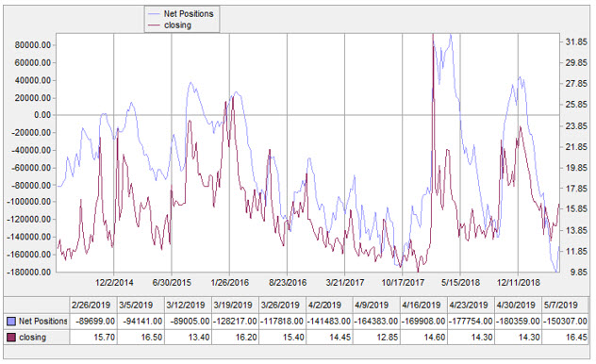
Task: Select the -177754.00 net positions cell
Action: [471, 322]
